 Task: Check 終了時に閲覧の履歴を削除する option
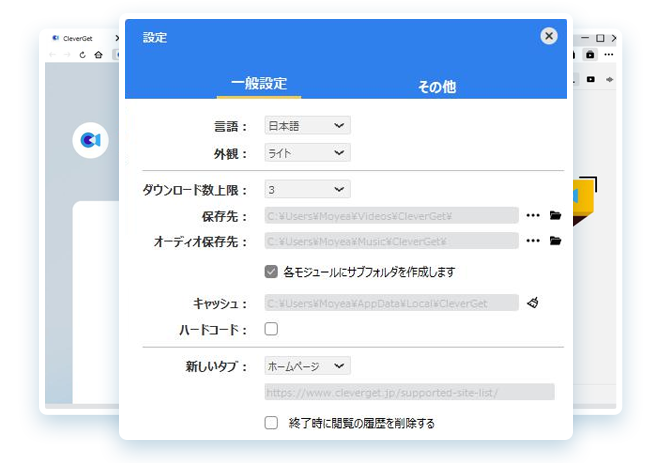[271, 422]
